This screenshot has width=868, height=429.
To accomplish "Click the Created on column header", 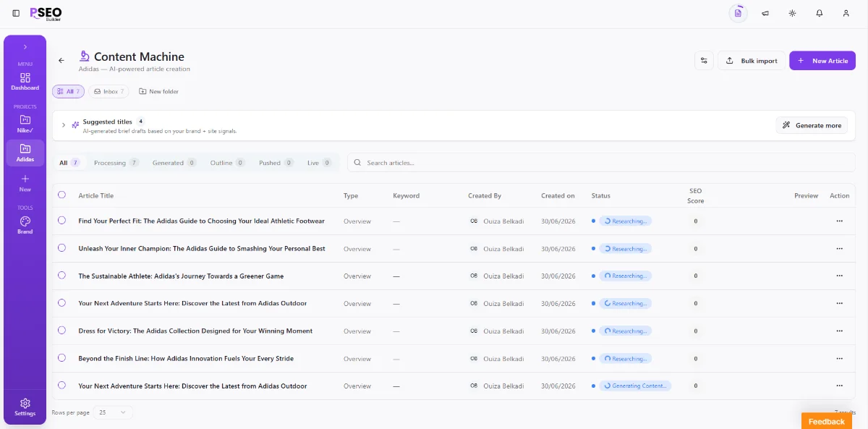I will point(558,196).
